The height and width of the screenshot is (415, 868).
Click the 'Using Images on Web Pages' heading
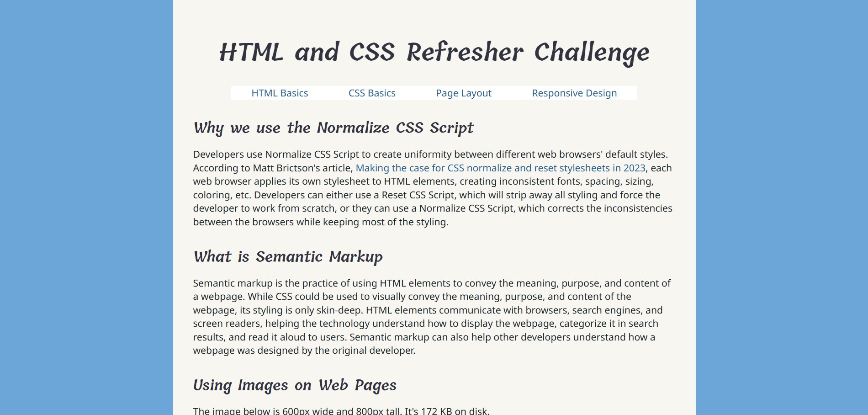click(295, 385)
